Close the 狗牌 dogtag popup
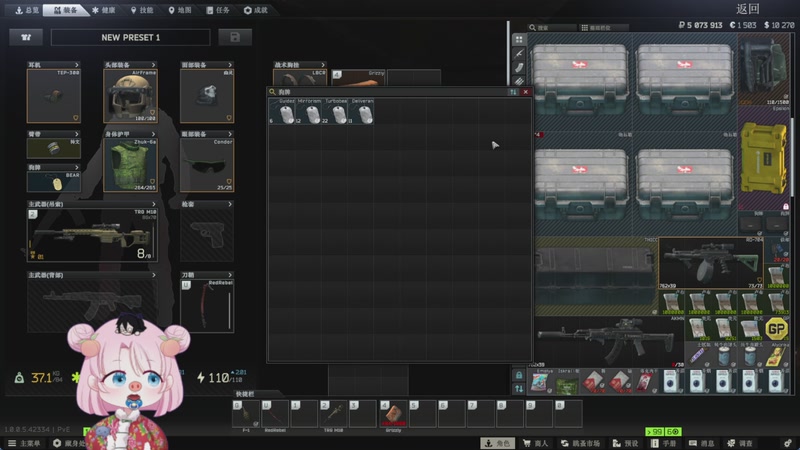 pos(526,92)
